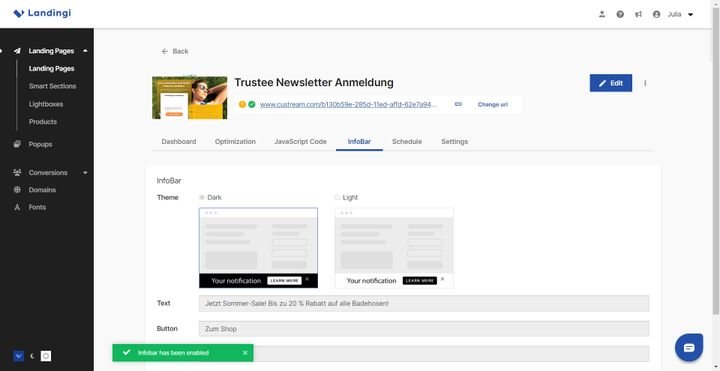The image size is (720, 371).
Task: Click the Button input field with Zum Shop
Action: (424, 329)
